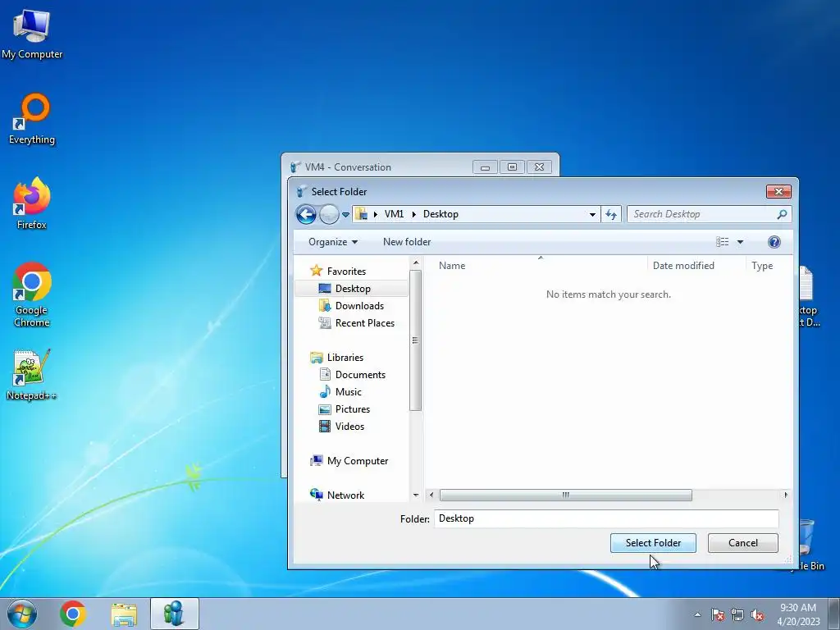This screenshot has height=630, width=840.
Task: Sort by the Type column header
Action: (x=762, y=266)
